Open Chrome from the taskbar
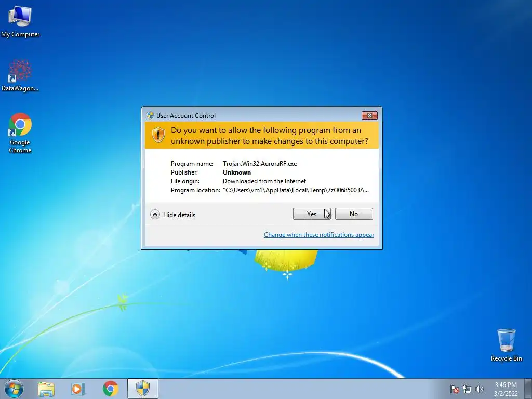 point(110,389)
